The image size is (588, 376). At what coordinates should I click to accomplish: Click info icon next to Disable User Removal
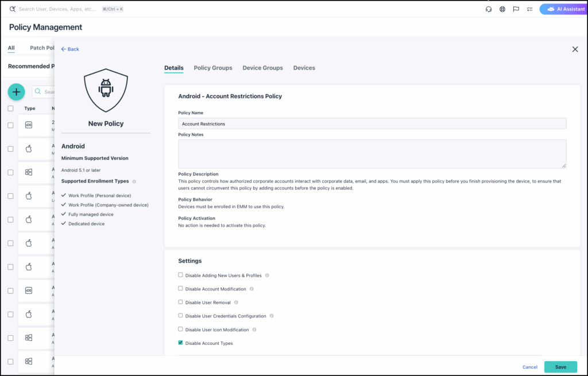(x=236, y=302)
